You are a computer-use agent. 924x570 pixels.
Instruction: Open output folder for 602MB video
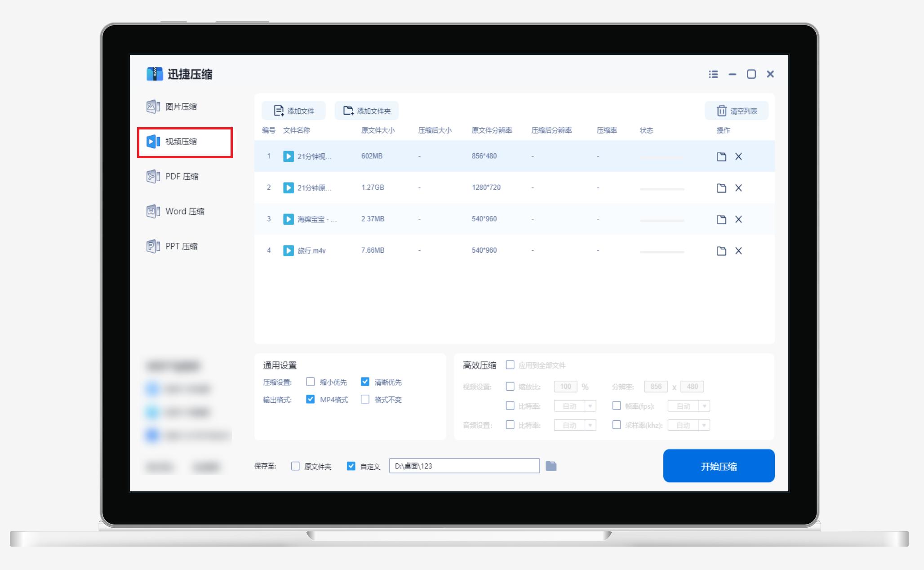pyautogui.click(x=721, y=156)
